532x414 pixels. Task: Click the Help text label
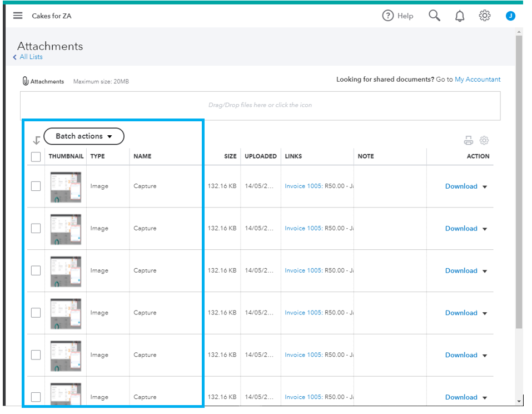[405, 16]
